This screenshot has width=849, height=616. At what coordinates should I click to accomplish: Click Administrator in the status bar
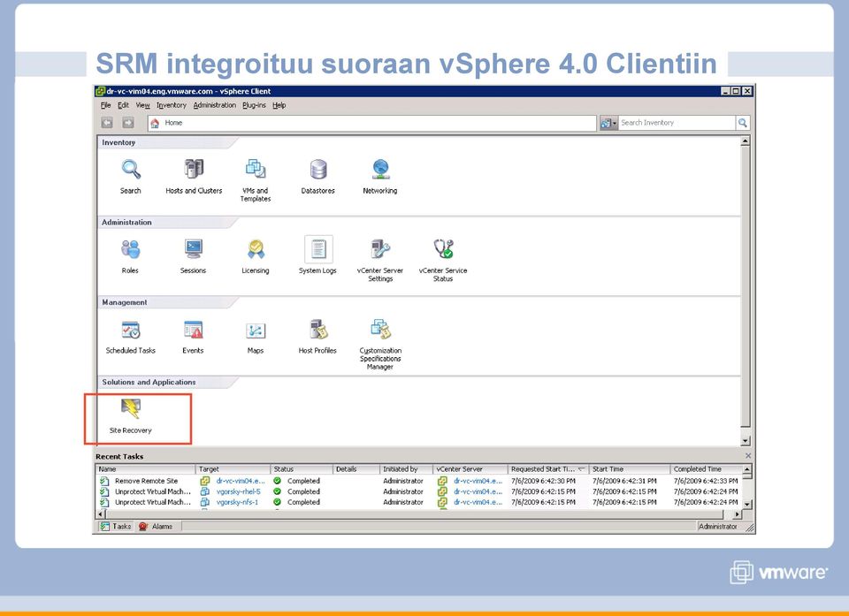(x=718, y=526)
